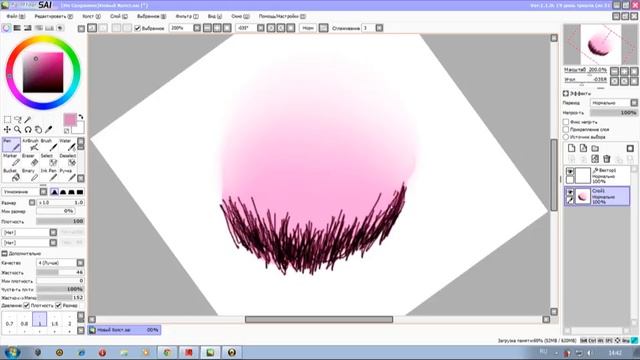Create a new layer folder
Viewport: 640px width, 360px height.
pyautogui.click(x=595, y=148)
